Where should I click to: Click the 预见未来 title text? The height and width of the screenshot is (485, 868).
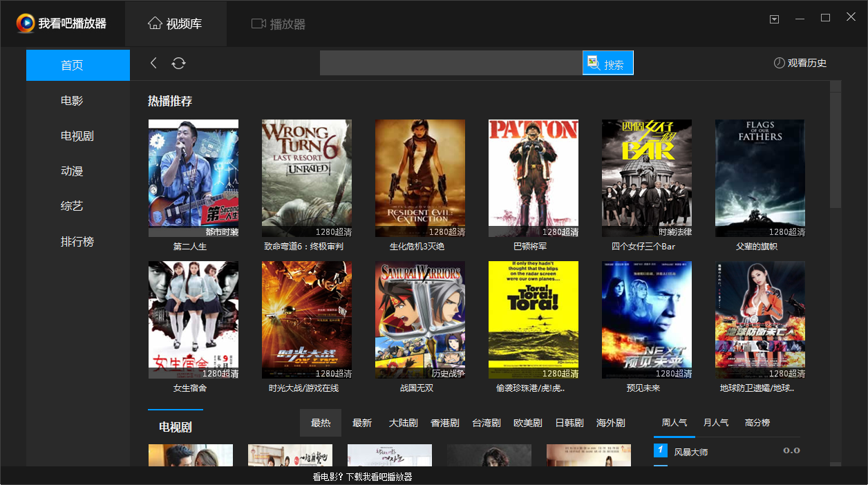click(643, 388)
